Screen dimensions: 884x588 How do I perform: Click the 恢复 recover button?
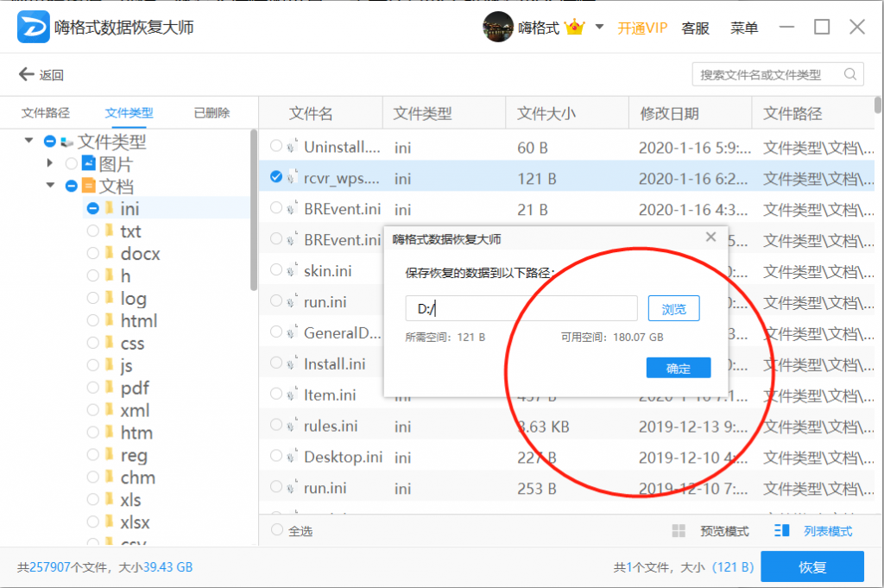812,566
